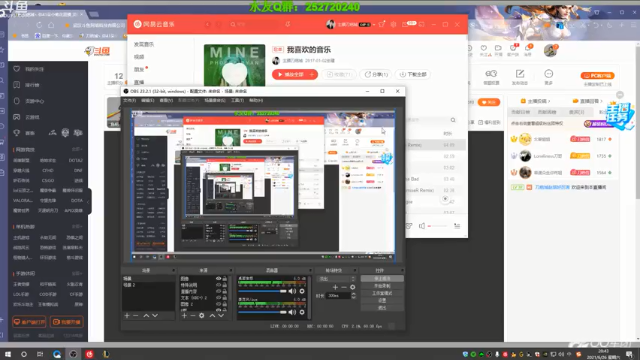Click Start Recording in OBS controls

pos(382,286)
